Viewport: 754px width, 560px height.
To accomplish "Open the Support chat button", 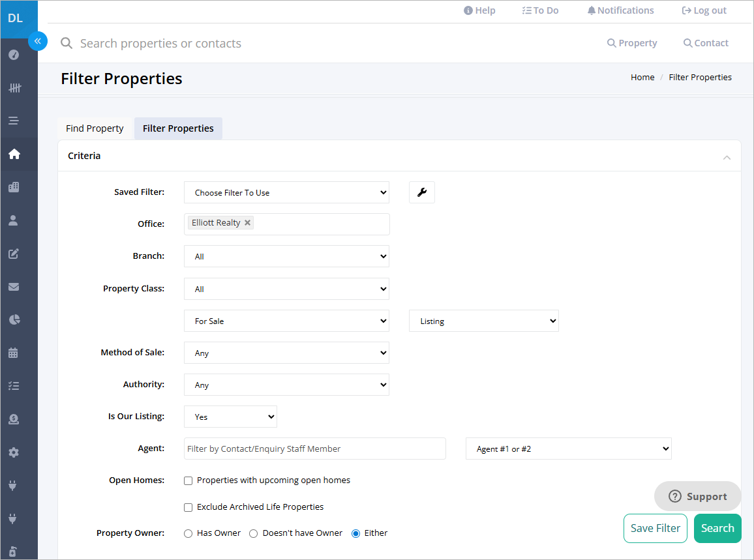I will (697, 496).
